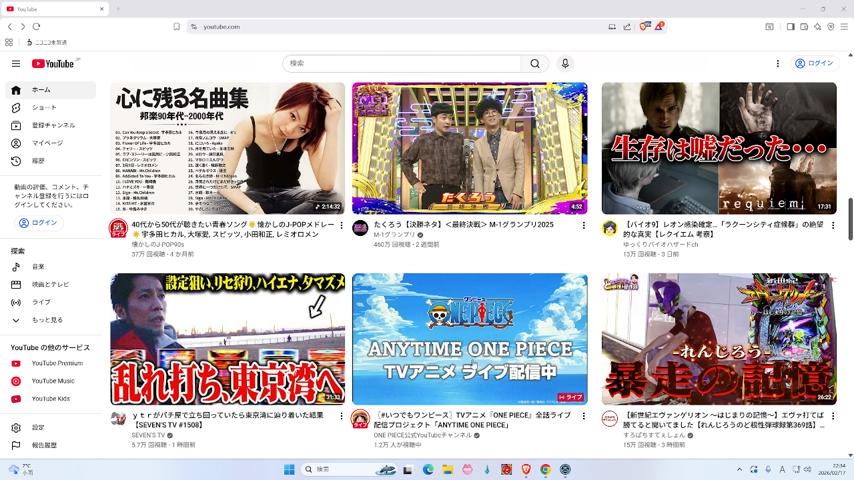Play the 心に残る名曲集 thumbnail video
Screen dimensions: 854x480
228,148
